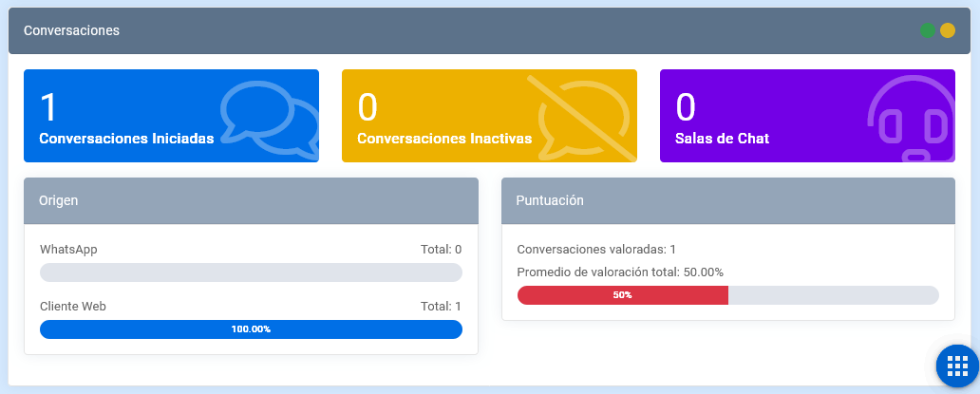Click the empty WhatsApp progress bar
This screenshot has width=980, height=394.
point(251,272)
